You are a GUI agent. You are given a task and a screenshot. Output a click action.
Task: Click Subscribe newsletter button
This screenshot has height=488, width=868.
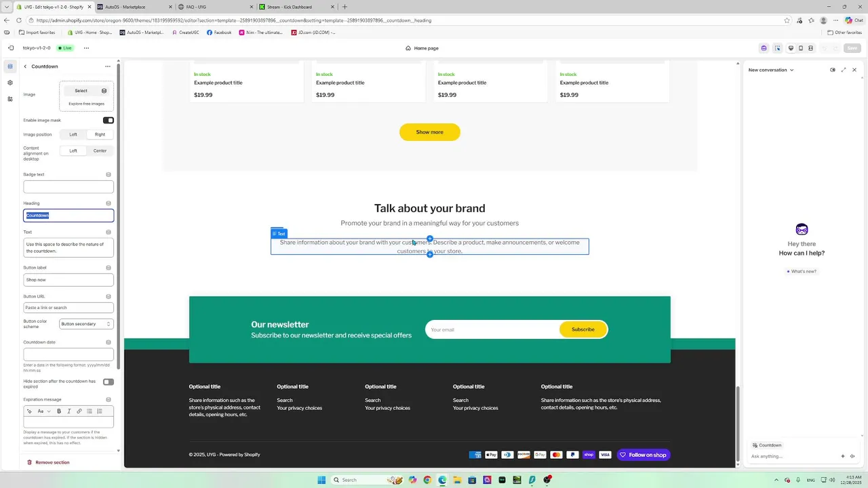pos(583,329)
